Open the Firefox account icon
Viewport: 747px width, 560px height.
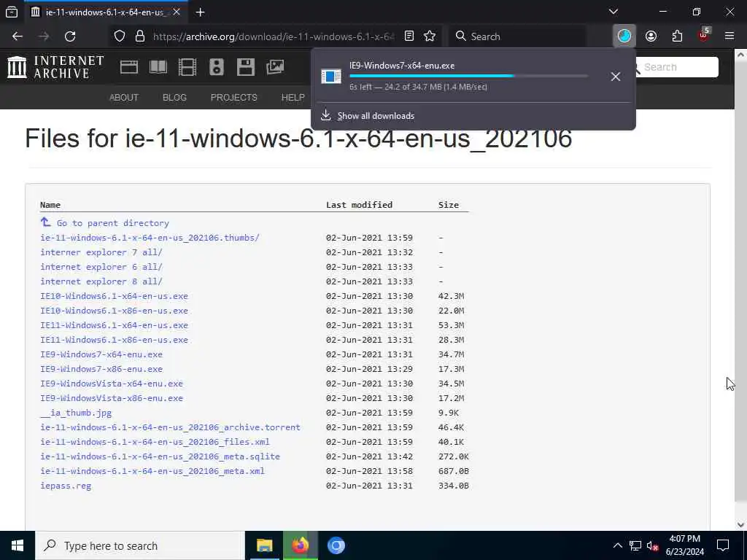(x=651, y=36)
